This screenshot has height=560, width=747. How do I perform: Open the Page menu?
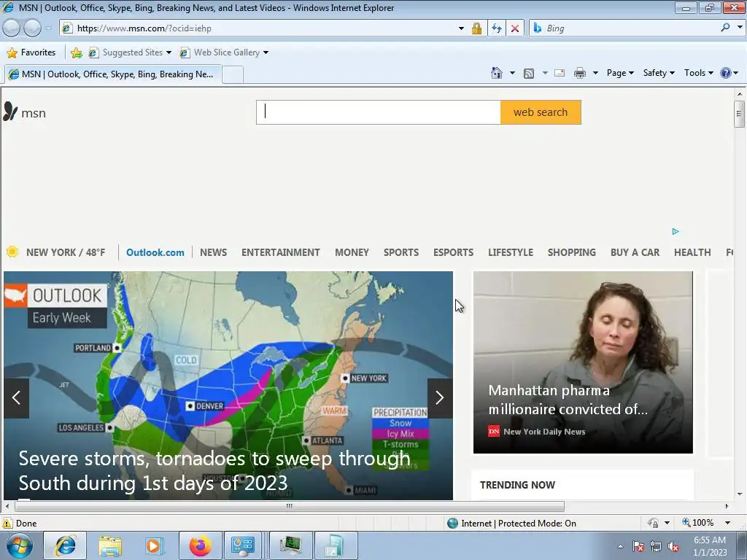click(x=620, y=73)
